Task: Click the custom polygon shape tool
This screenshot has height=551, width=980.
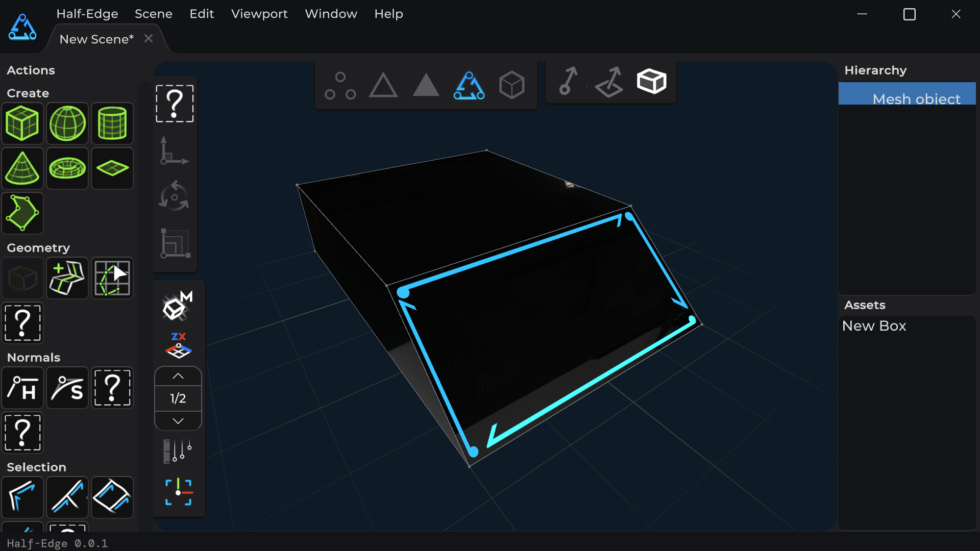Action: click(22, 213)
